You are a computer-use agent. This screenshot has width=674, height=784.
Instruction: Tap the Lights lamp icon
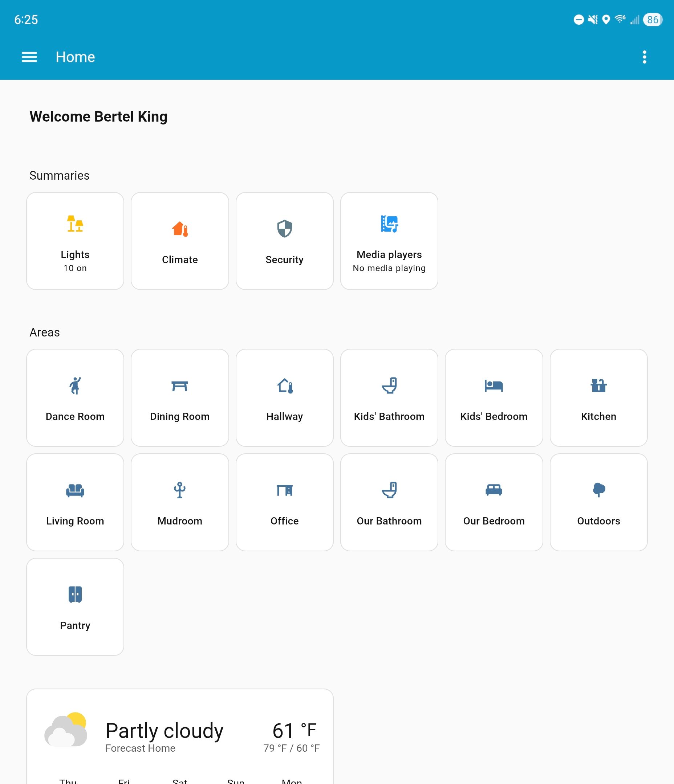pos(75,224)
